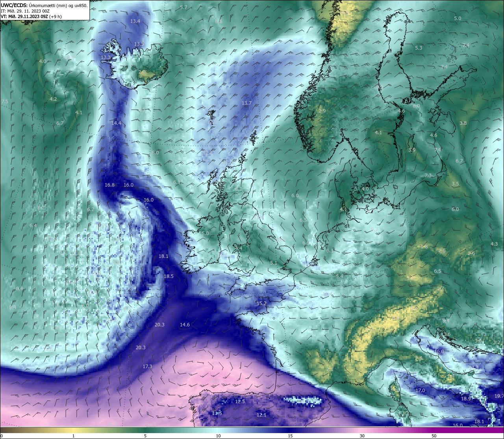
Task: Click the 13.3 value on western Iceland
Action: pyautogui.click(x=106, y=57)
